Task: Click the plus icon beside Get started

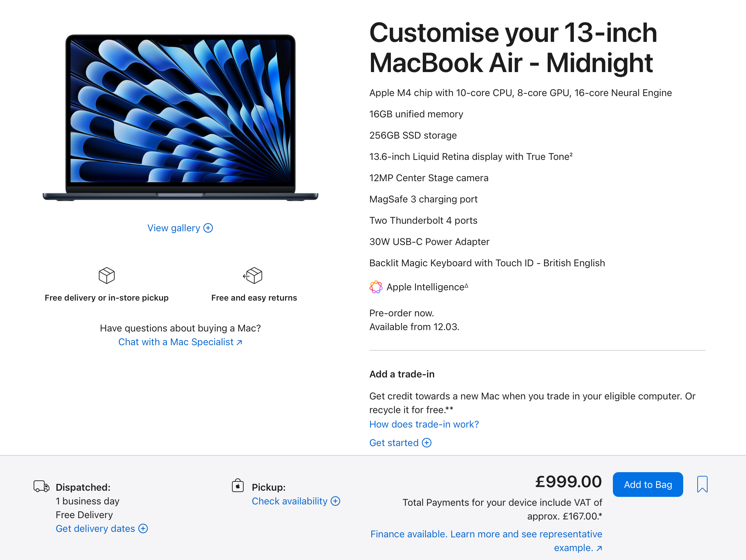Action: (427, 443)
